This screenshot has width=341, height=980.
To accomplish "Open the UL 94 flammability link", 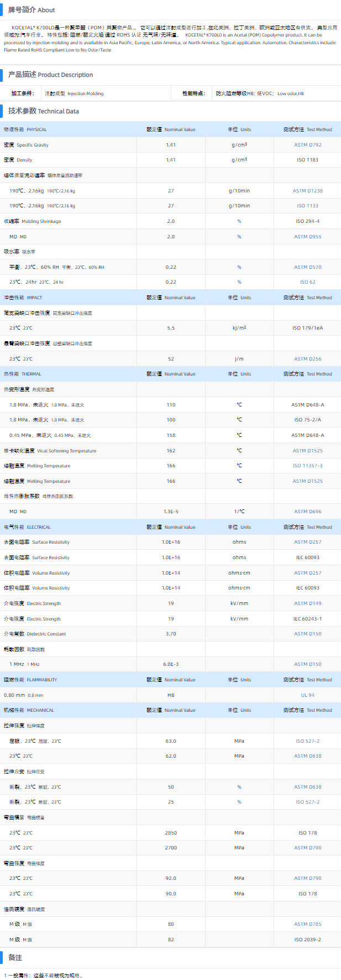I will (307, 695).
